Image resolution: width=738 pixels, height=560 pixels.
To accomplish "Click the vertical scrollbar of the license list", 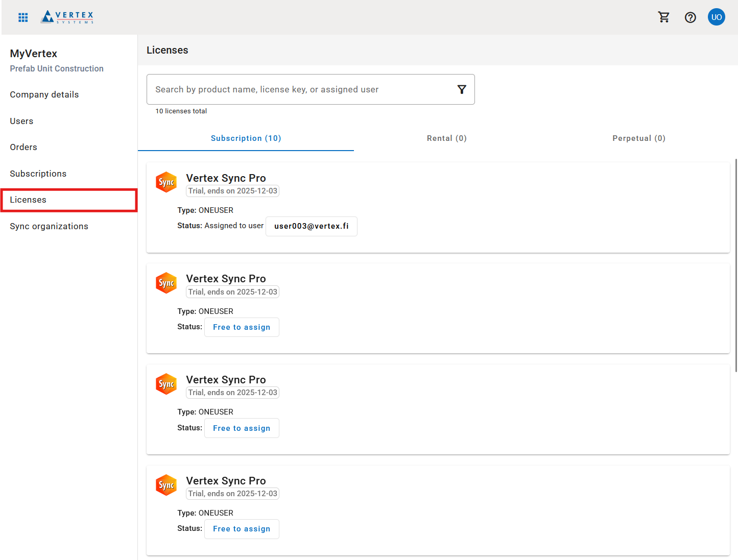I will pos(735,265).
